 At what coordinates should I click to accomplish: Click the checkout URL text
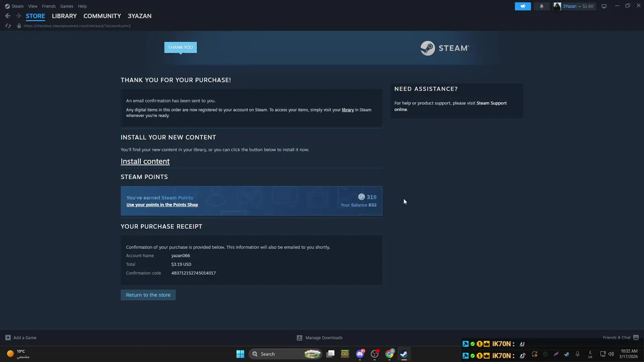[x=77, y=26]
